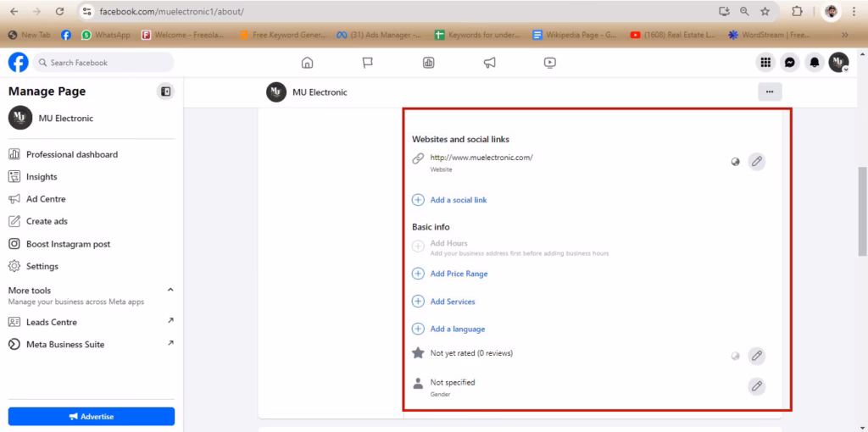This screenshot has height=432, width=868.
Task: Open the New Tab bookmark
Action: coord(30,35)
